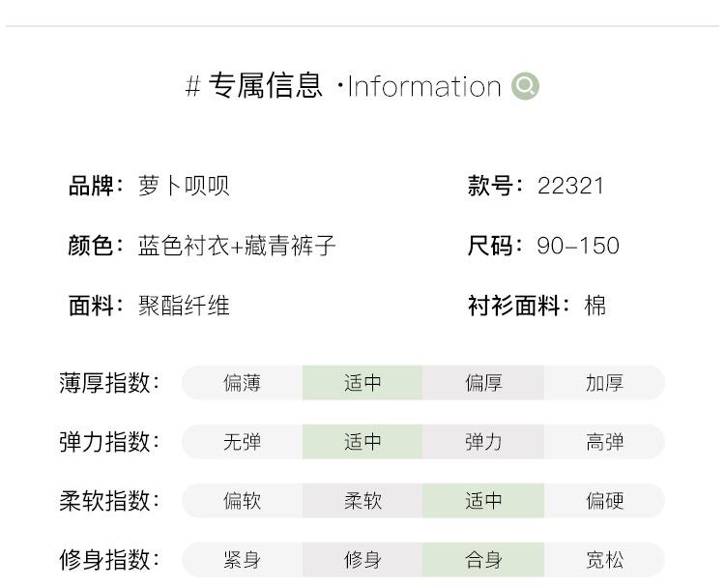Choose 加厚 thickness option
Image resolution: width=725 pixels, height=588 pixels.
(604, 383)
